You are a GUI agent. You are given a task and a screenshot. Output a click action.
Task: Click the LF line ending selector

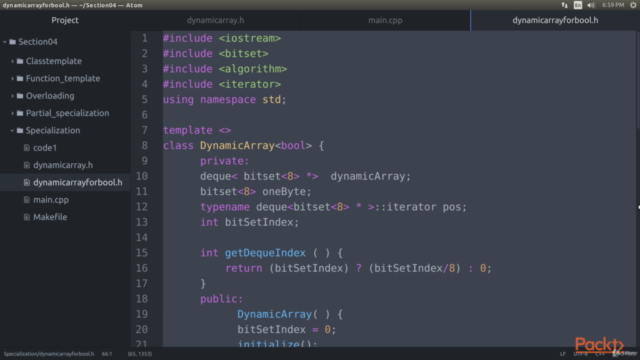(562, 354)
